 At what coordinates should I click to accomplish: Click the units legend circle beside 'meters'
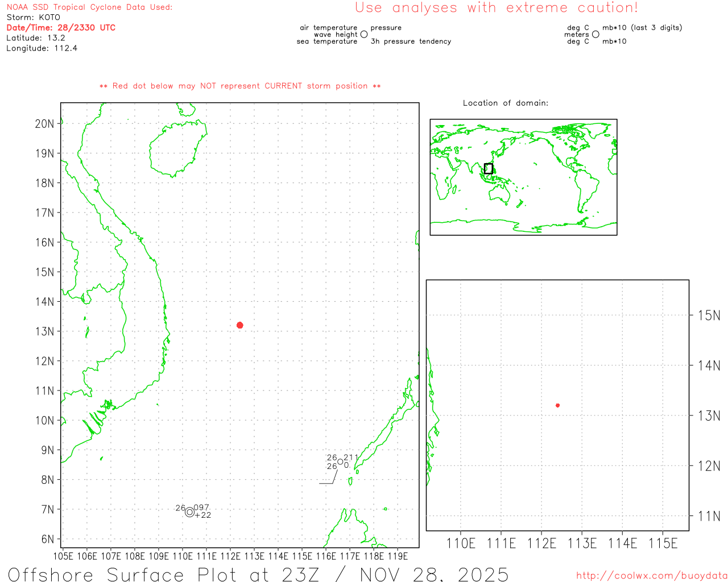coord(595,35)
